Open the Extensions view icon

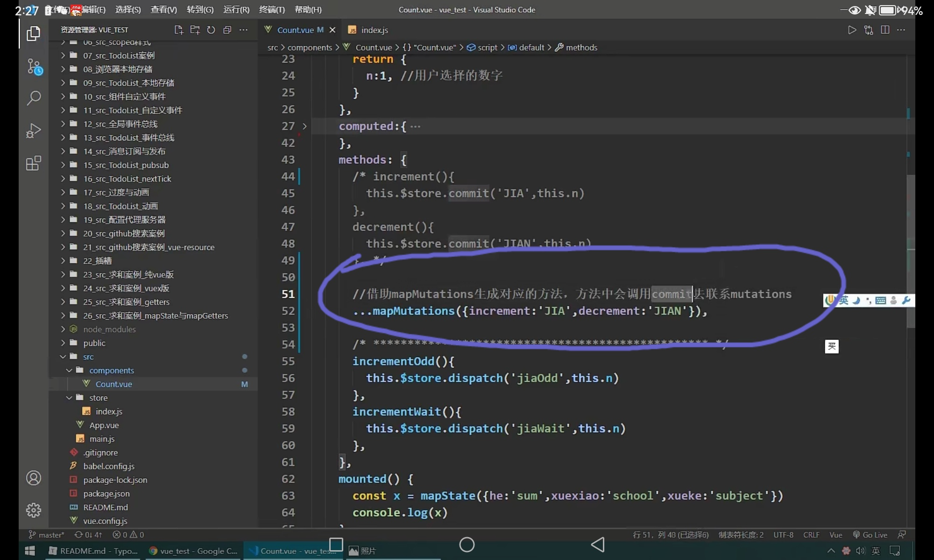(34, 163)
